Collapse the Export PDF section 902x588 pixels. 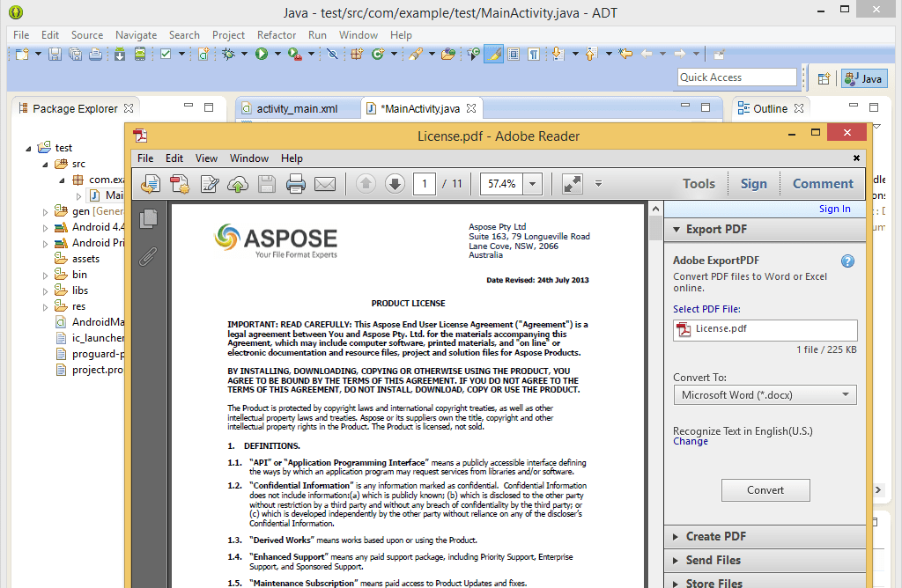[676, 230]
